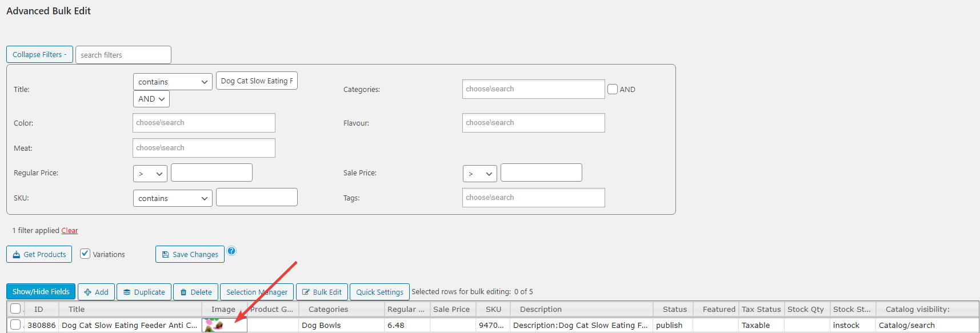Click the Image column header

(x=223, y=309)
